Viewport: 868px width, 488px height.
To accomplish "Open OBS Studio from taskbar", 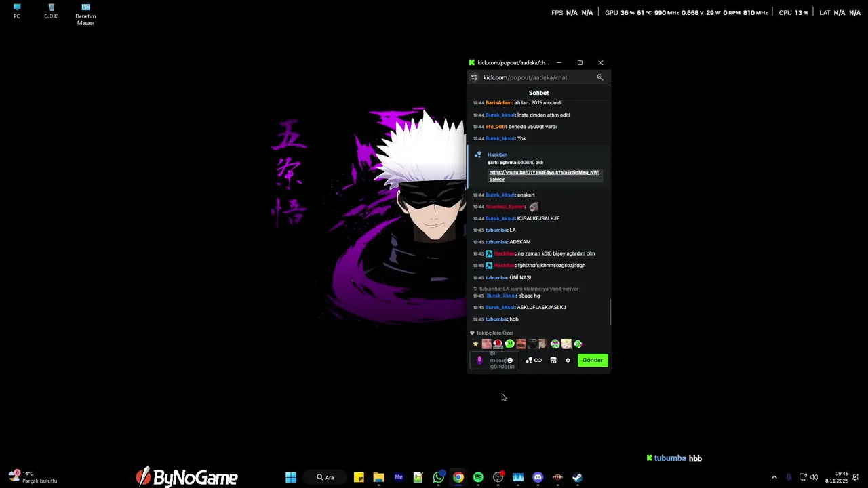I will (498, 477).
